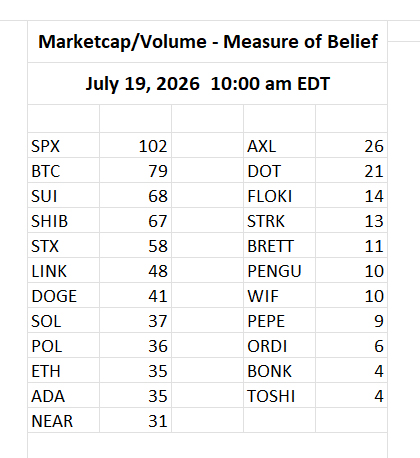Click the value 79 for BTC
The width and height of the screenshot is (420, 458).
point(135,170)
